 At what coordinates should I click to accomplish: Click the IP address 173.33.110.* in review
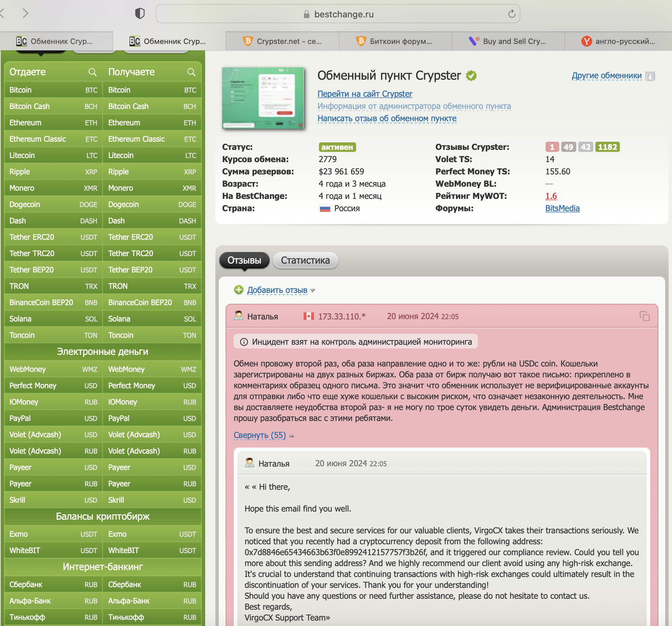point(342,316)
